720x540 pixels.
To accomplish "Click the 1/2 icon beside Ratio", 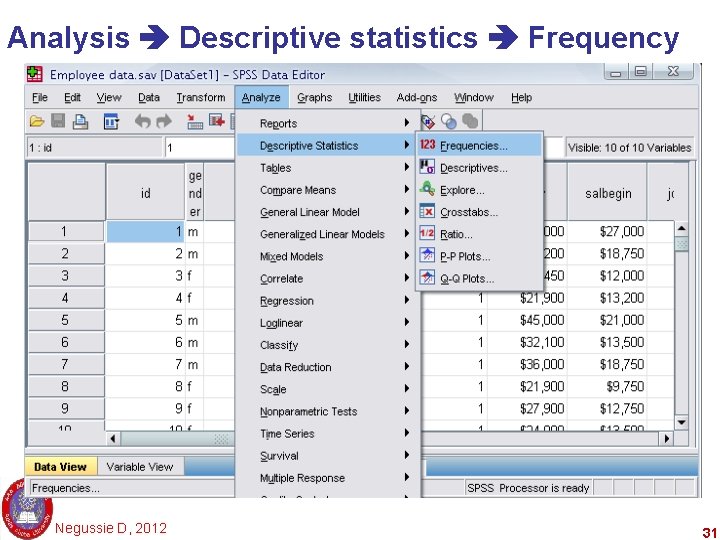I will (x=427, y=233).
